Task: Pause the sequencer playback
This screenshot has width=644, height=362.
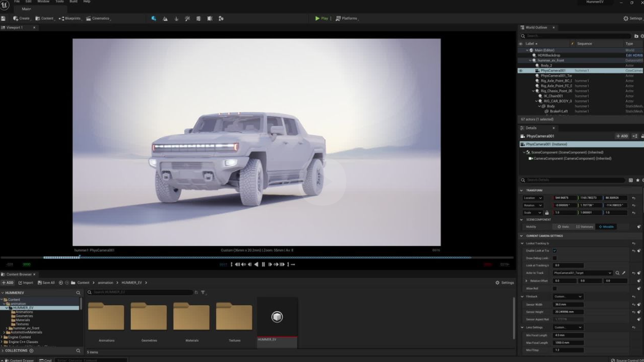Action: pos(263,264)
